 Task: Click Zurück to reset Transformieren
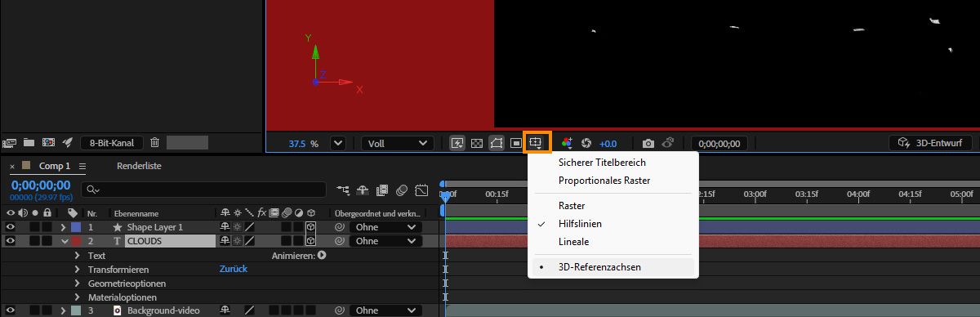pos(234,270)
